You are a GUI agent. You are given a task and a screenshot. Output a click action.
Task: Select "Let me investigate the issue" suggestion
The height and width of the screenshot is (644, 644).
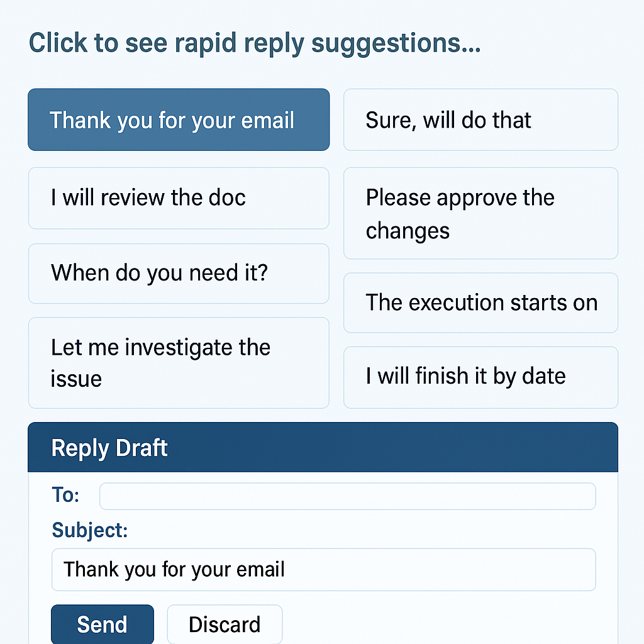tap(179, 363)
